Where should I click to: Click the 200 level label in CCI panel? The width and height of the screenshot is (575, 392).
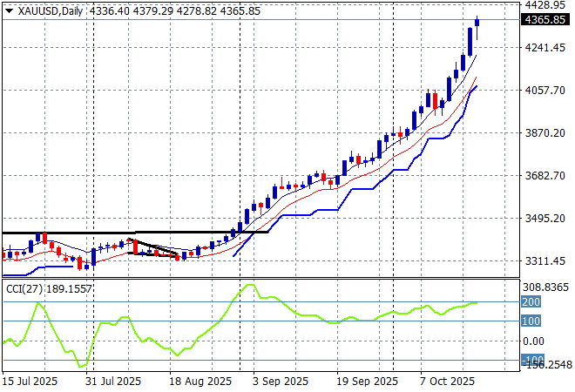531,302
